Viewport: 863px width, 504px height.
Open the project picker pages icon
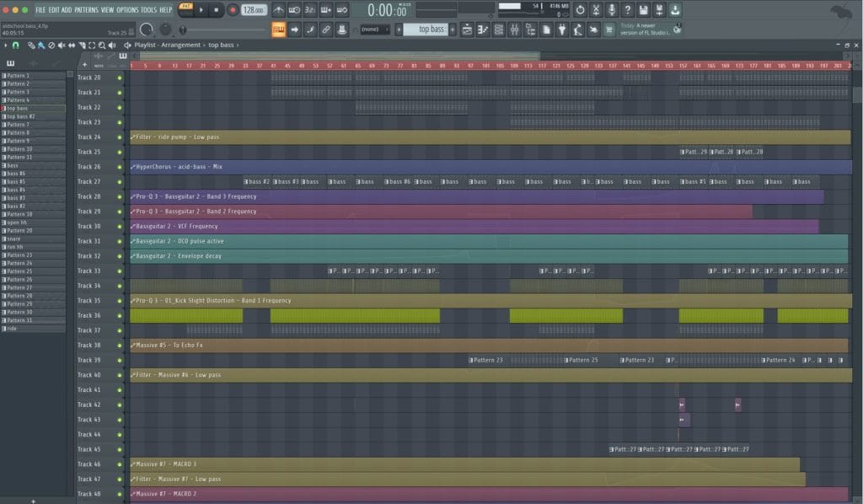click(x=546, y=29)
